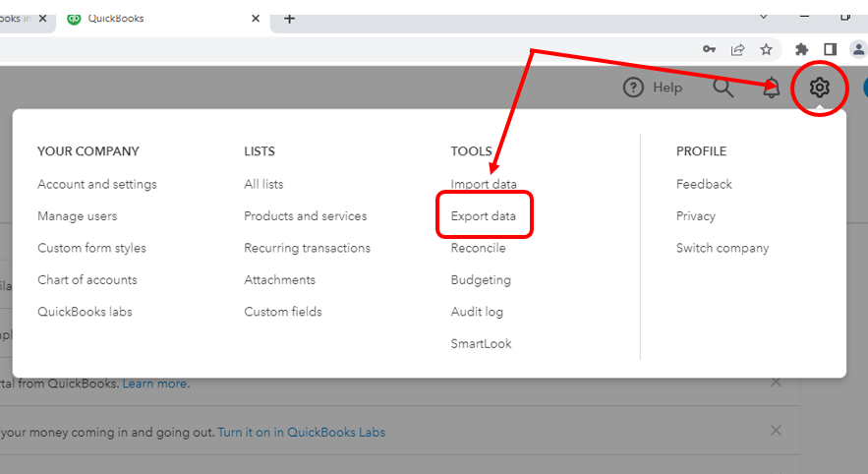Open the Settings gear icon

point(819,88)
